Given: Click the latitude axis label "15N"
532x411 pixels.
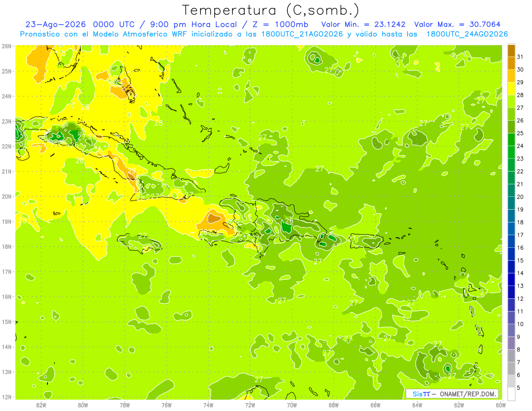Looking at the screenshot, I should pyautogui.click(x=7, y=322).
